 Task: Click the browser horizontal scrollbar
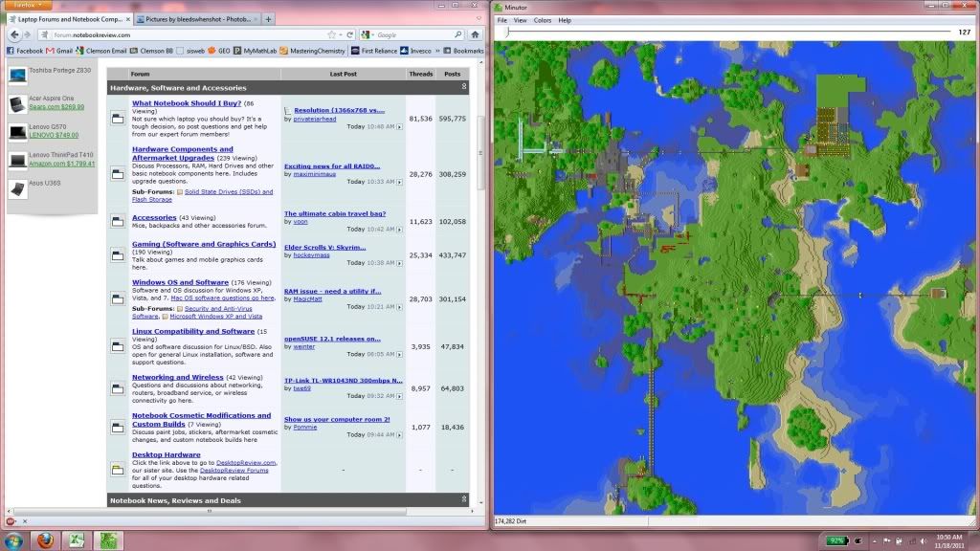click(210, 511)
